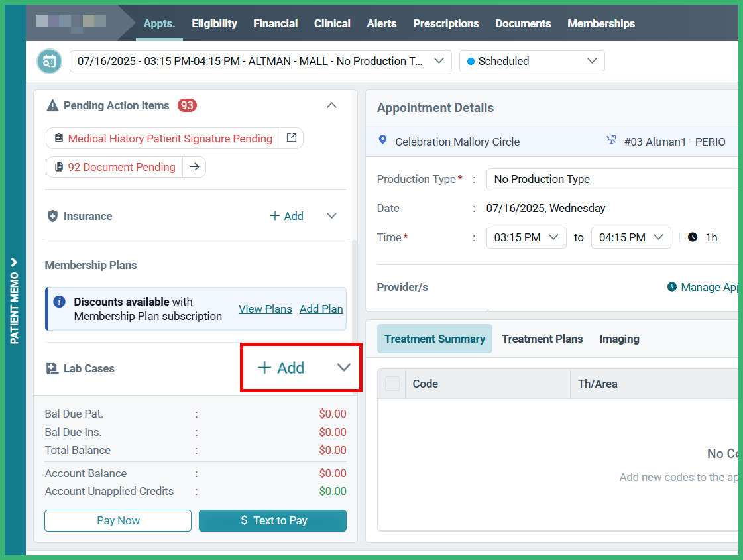This screenshot has height=560, width=743.
Task: Click the Insurance shield icon
Action: click(x=53, y=216)
